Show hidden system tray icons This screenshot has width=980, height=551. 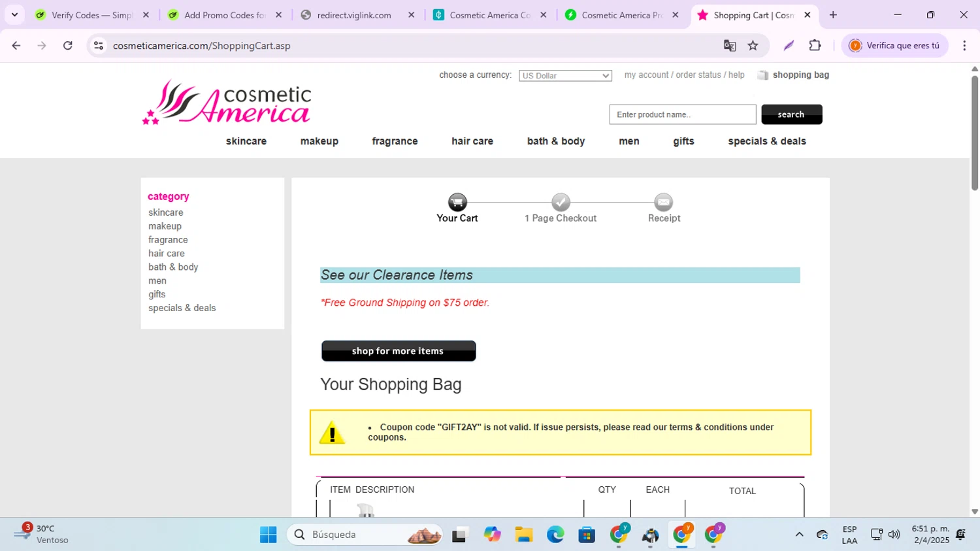coord(799,535)
